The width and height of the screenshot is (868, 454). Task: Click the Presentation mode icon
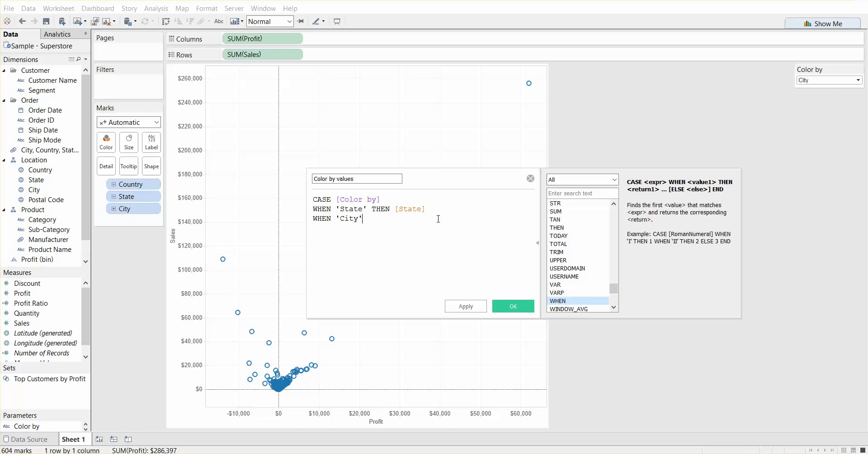tap(337, 21)
